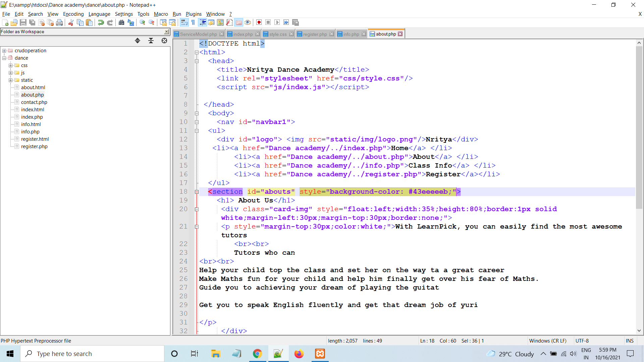Click the user defined language icon
The height and width of the screenshot is (362, 644).
[x=211, y=22]
